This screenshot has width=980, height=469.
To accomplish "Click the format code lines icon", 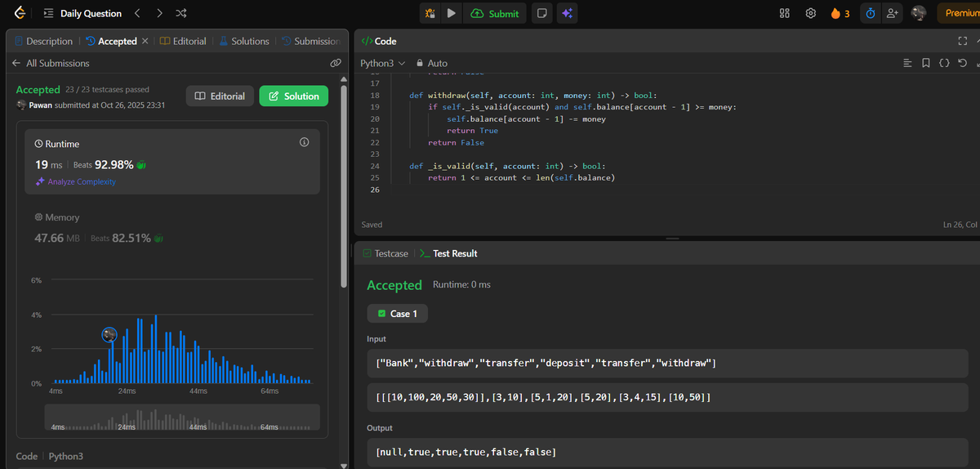I will click(x=907, y=63).
